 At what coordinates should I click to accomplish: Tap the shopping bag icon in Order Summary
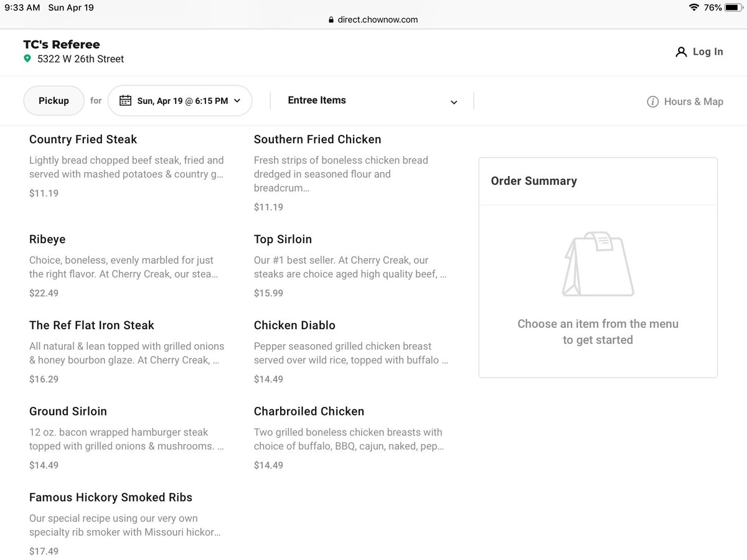[x=598, y=264]
